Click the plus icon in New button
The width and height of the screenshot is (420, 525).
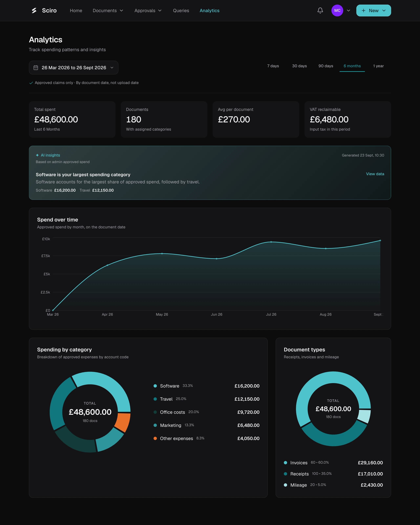click(364, 10)
